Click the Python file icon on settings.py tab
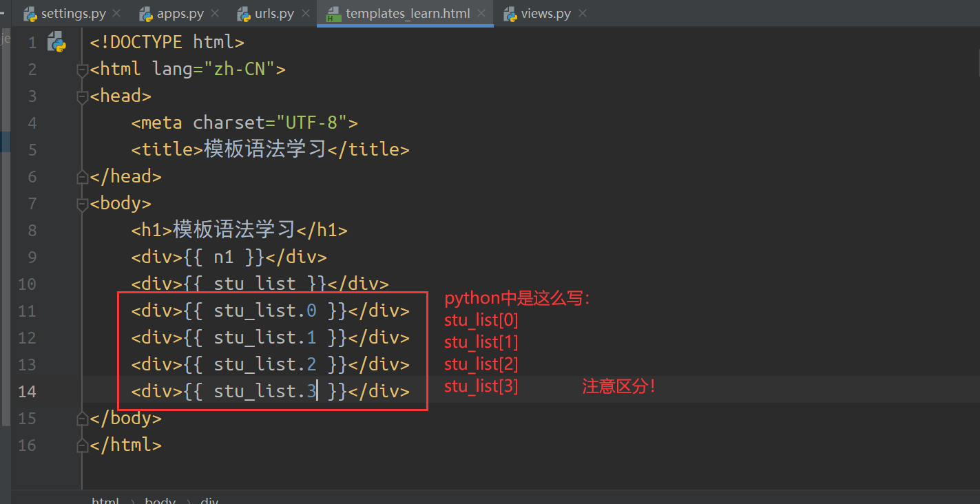 pyautogui.click(x=30, y=14)
